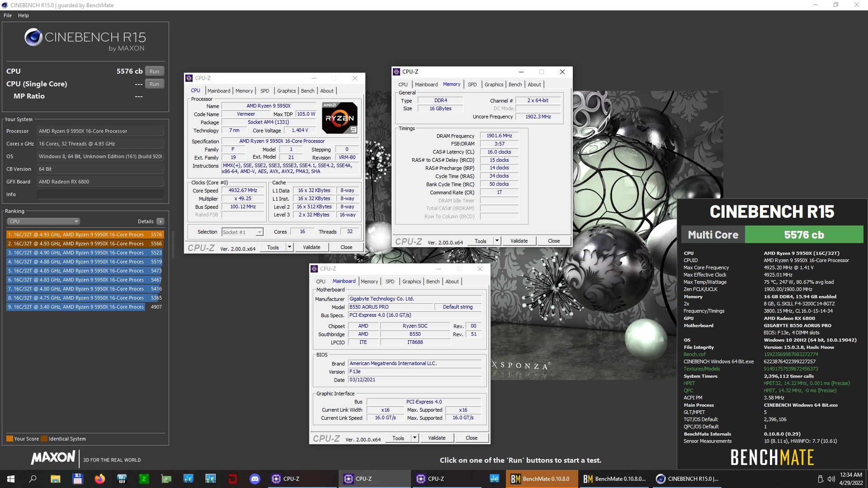The height and width of the screenshot is (488, 868).
Task: Click Tools button in CPU-Z Memory window
Action: pyautogui.click(x=481, y=241)
